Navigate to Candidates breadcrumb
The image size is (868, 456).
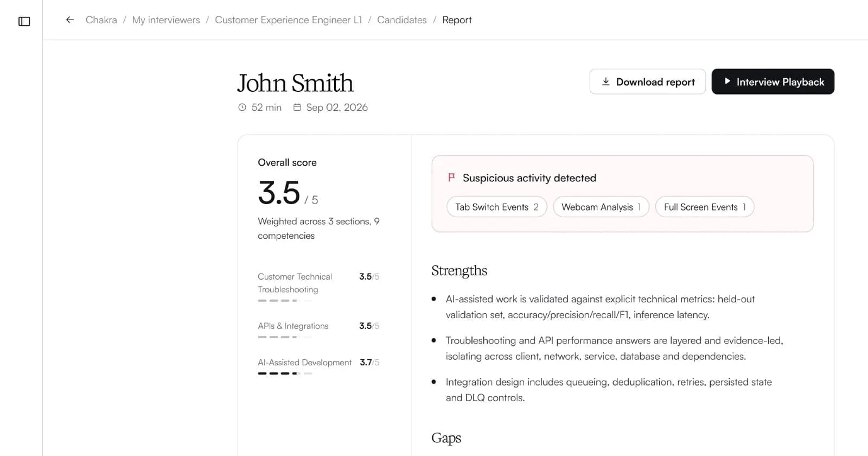(x=402, y=20)
